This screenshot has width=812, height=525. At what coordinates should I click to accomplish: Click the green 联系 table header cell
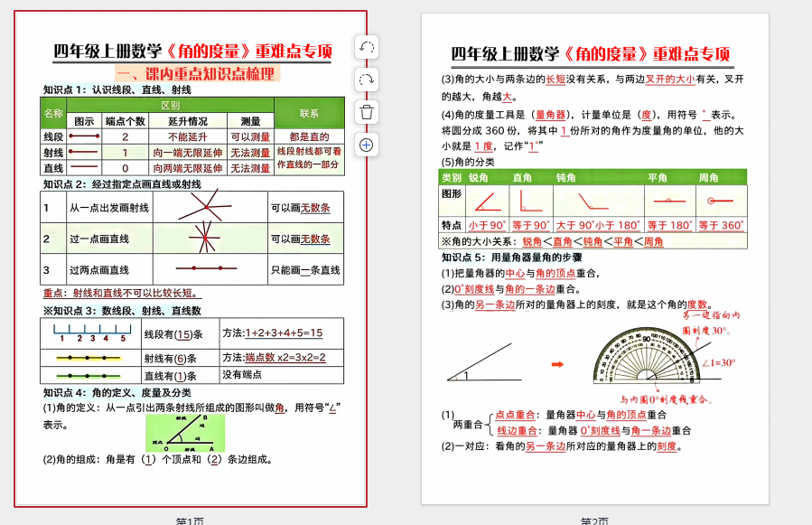click(308, 113)
